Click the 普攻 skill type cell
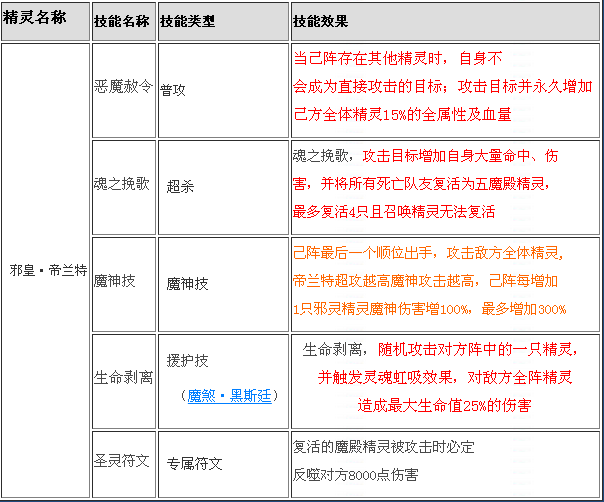The width and height of the screenshot is (604, 502). [x=223, y=90]
